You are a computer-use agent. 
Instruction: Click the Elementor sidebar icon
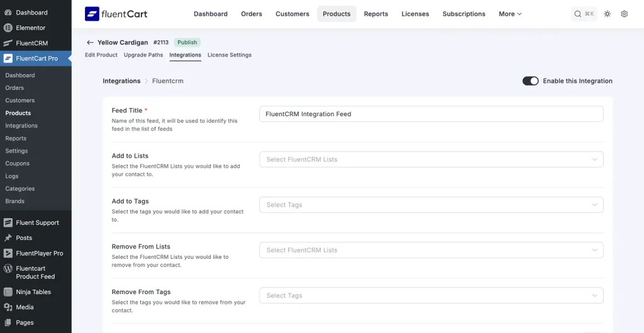click(x=8, y=28)
